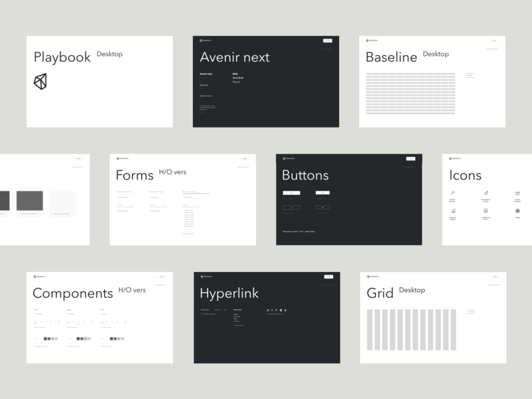Click the wide filled white button in Buttons card

click(x=291, y=193)
